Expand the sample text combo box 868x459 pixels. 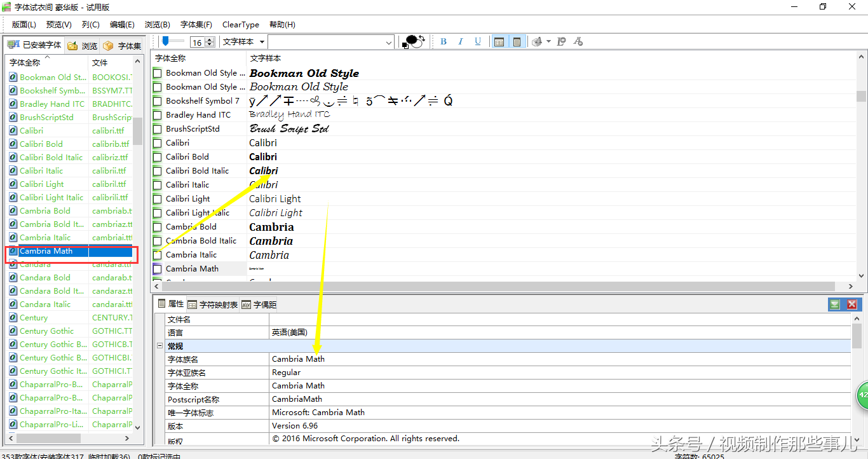pos(389,43)
